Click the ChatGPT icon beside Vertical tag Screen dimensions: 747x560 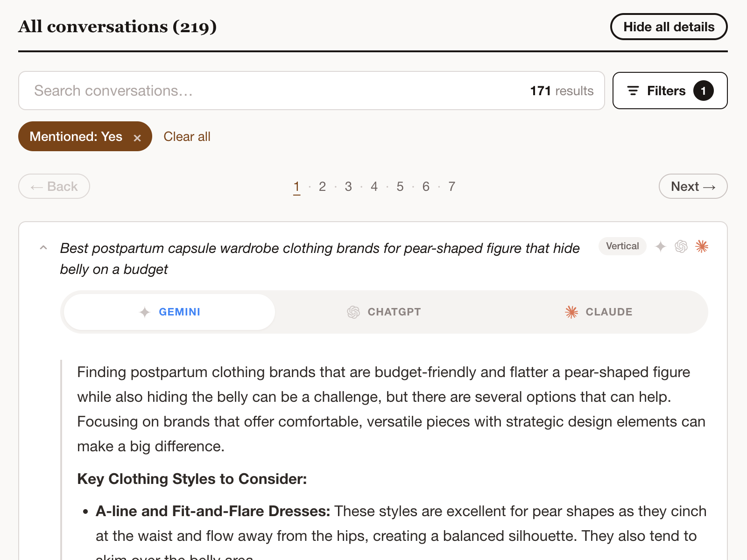(x=681, y=246)
